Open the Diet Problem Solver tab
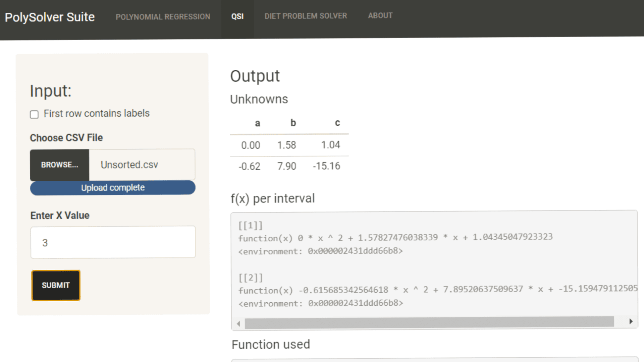This screenshot has width=644, height=362. pos(306,16)
